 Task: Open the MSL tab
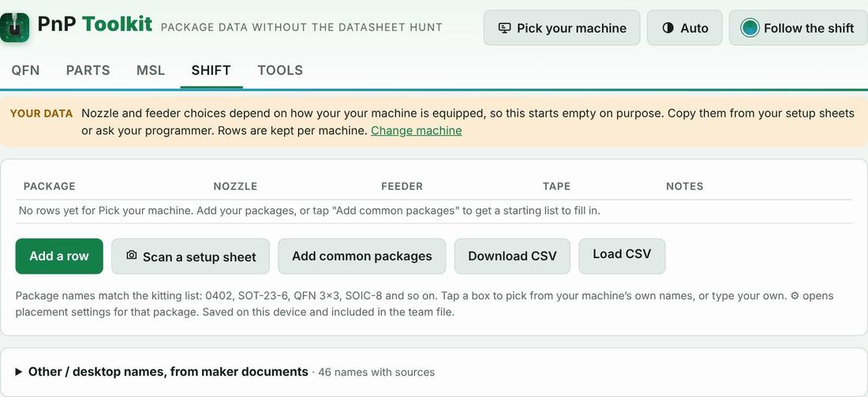(x=151, y=70)
